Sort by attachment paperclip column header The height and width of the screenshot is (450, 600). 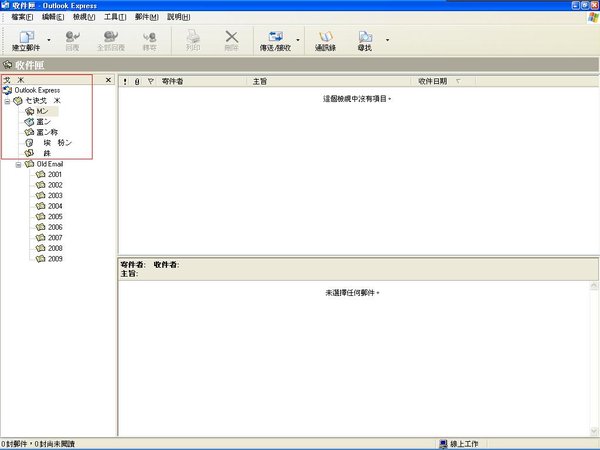[137, 81]
